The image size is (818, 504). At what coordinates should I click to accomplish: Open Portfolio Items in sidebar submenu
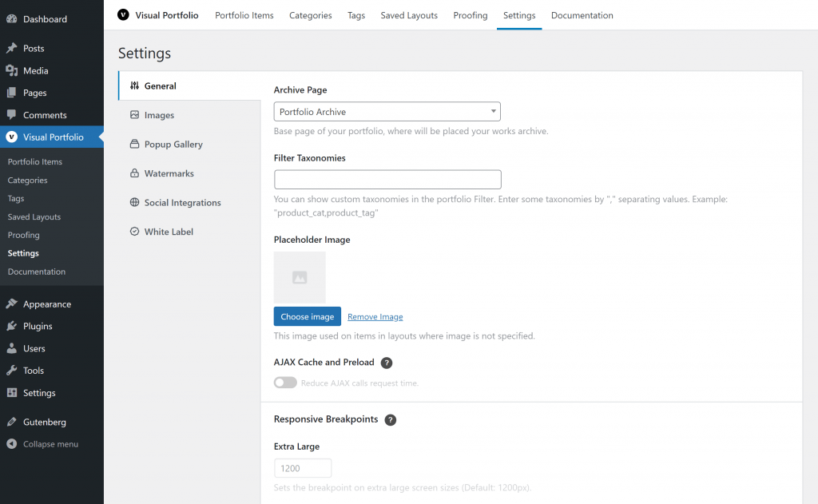pos(35,161)
